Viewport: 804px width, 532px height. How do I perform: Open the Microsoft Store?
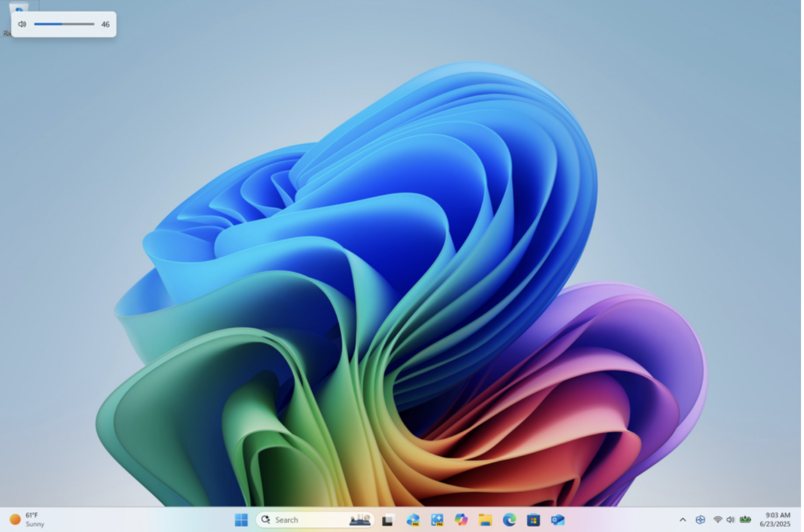click(x=532, y=519)
